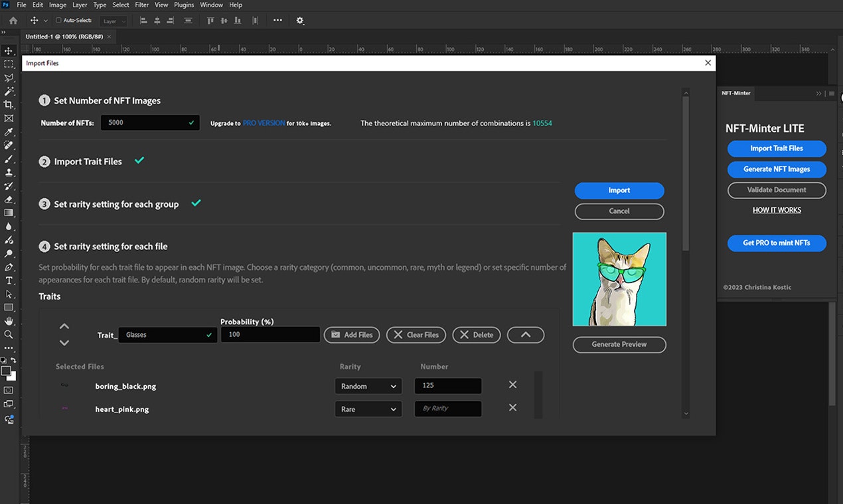Select the Brush tool
The image size is (843, 504).
coord(9,159)
